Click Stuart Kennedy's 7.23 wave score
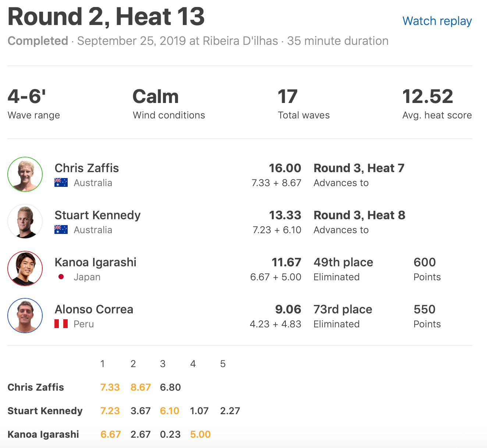This screenshot has width=487, height=448. 110,411
